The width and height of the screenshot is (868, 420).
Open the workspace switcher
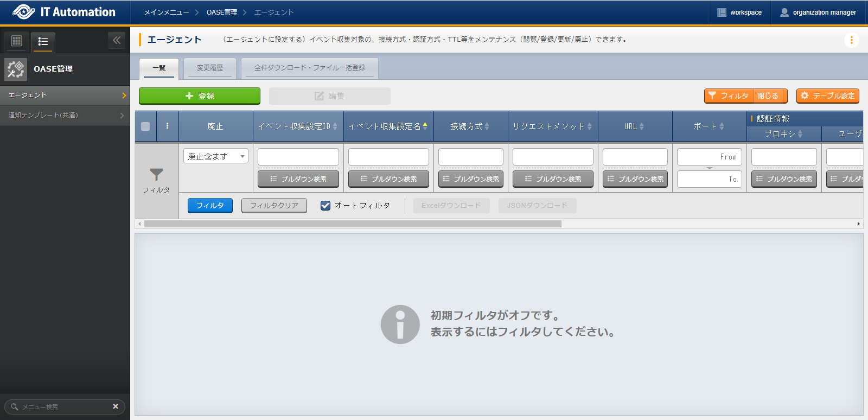click(x=739, y=12)
